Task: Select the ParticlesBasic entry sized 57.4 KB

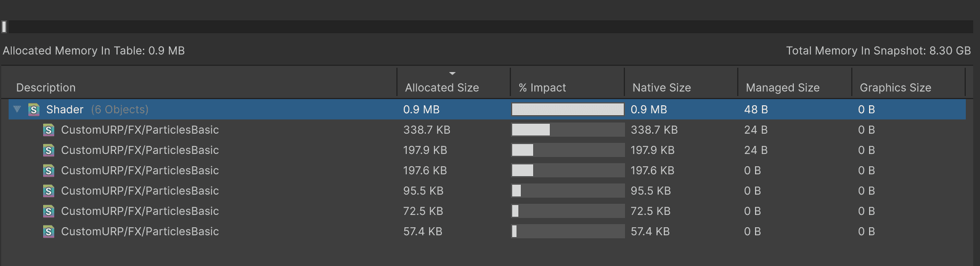Action: (x=487, y=232)
